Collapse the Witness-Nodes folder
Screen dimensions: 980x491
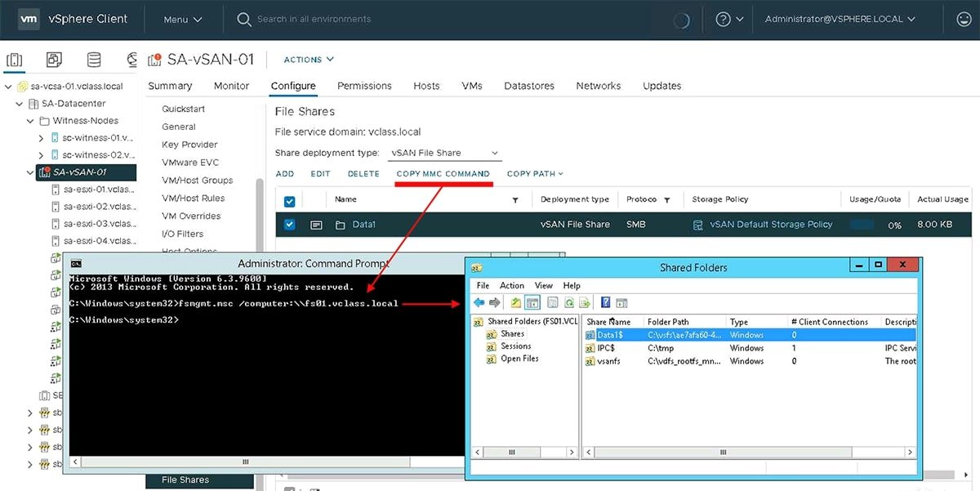(31, 120)
